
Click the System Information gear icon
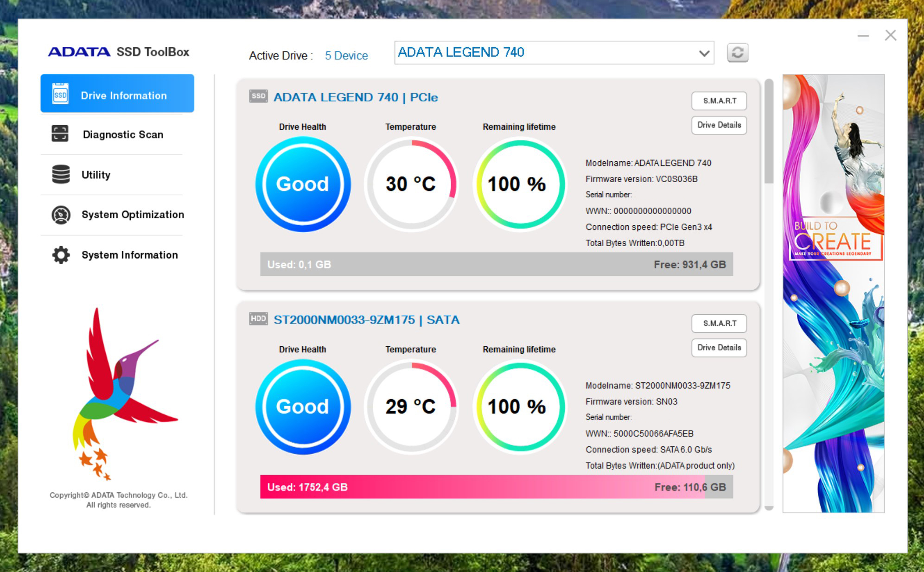(x=61, y=254)
